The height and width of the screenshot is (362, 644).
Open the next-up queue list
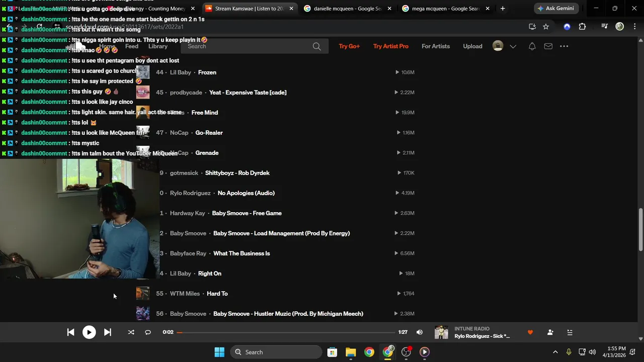coord(570,332)
